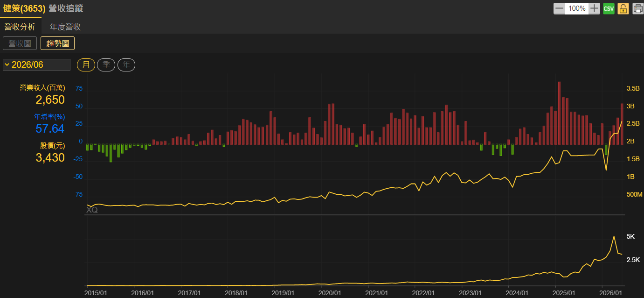The width and height of the screenshot is (644, 298).
Task: Switch to the 營收分析 tab
Action: pyautogui.click(x=20, y=27)
